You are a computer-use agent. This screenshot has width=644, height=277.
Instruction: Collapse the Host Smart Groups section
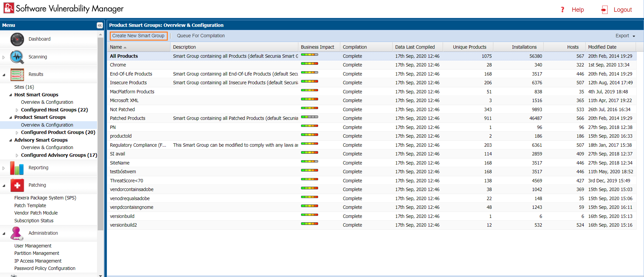(10, 95)
